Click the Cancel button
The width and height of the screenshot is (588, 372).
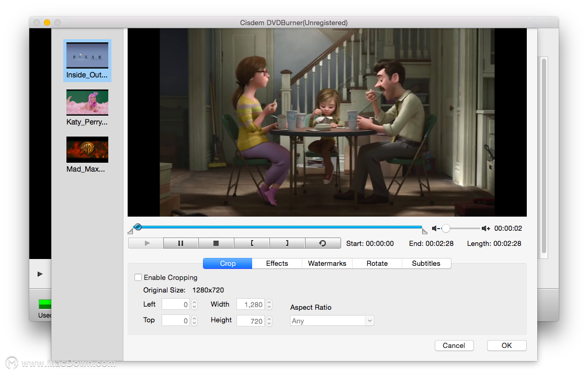coord(454,346)
